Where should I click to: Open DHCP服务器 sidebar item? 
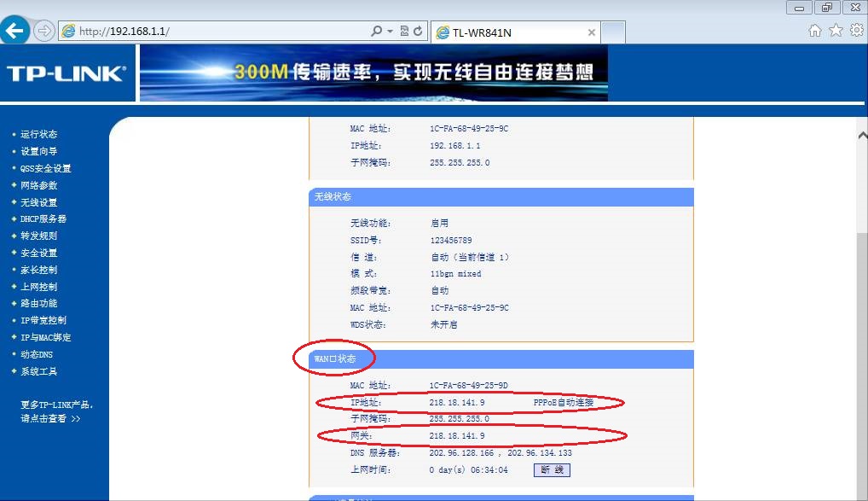[43, 219]
